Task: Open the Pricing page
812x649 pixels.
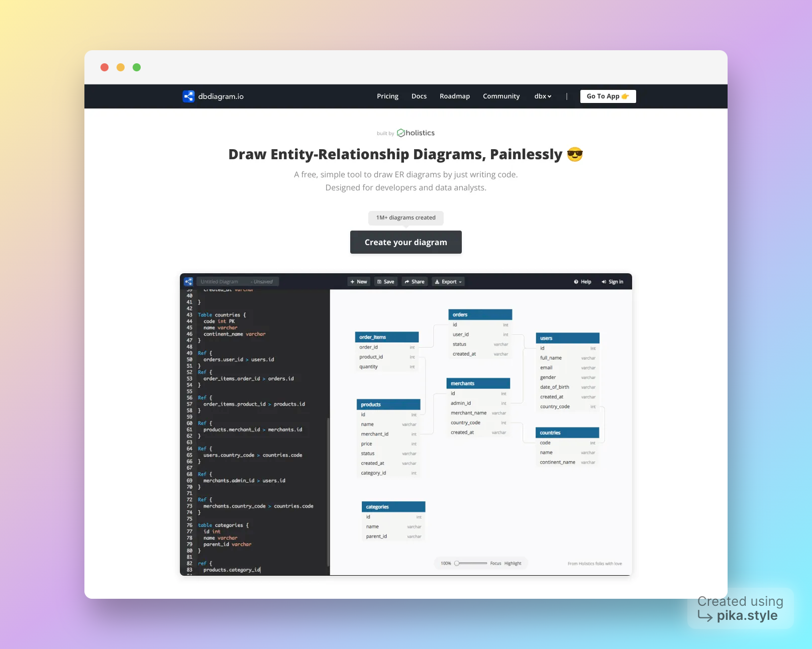Action: coord(387,96)
